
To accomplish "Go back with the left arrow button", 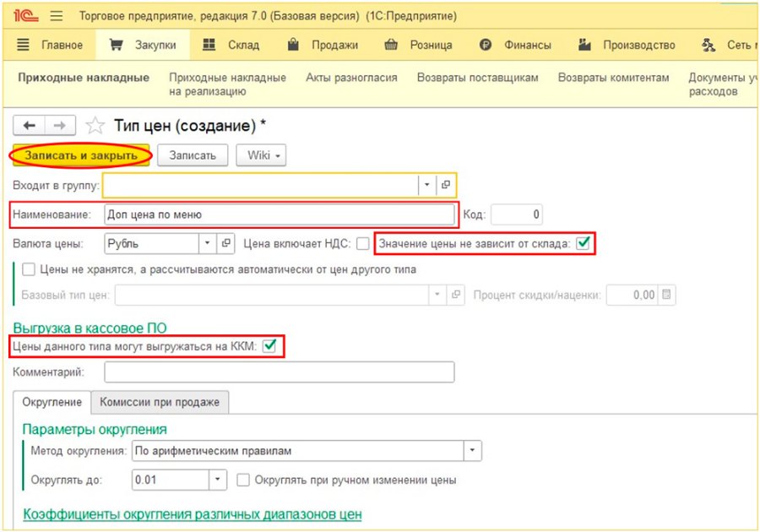I will point(29,126).
